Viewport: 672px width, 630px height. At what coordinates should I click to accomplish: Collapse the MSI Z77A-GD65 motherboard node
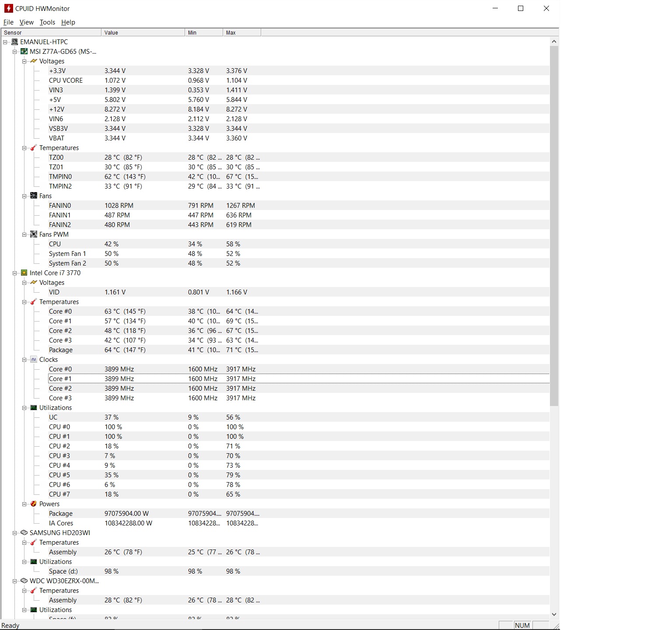(x=15, y=52)
